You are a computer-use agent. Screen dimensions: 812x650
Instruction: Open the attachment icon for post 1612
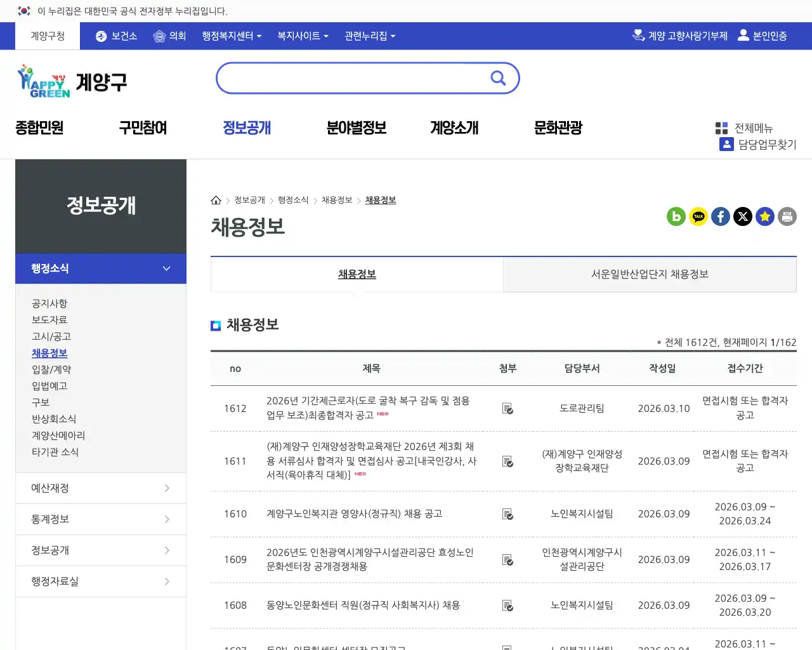point(507,409)
